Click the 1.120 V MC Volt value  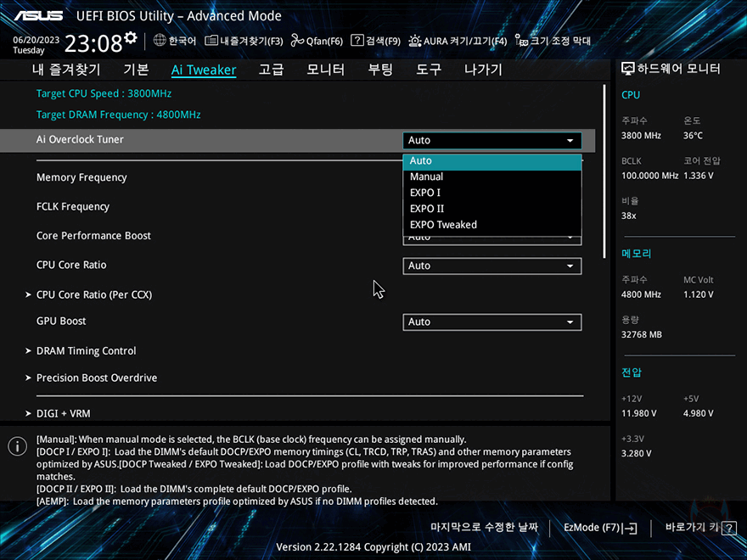coord(698,294)
